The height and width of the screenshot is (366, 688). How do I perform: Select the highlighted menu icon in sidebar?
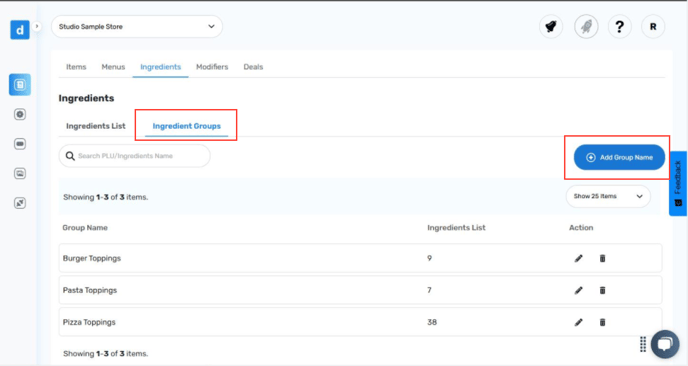[x=20, y=85]
